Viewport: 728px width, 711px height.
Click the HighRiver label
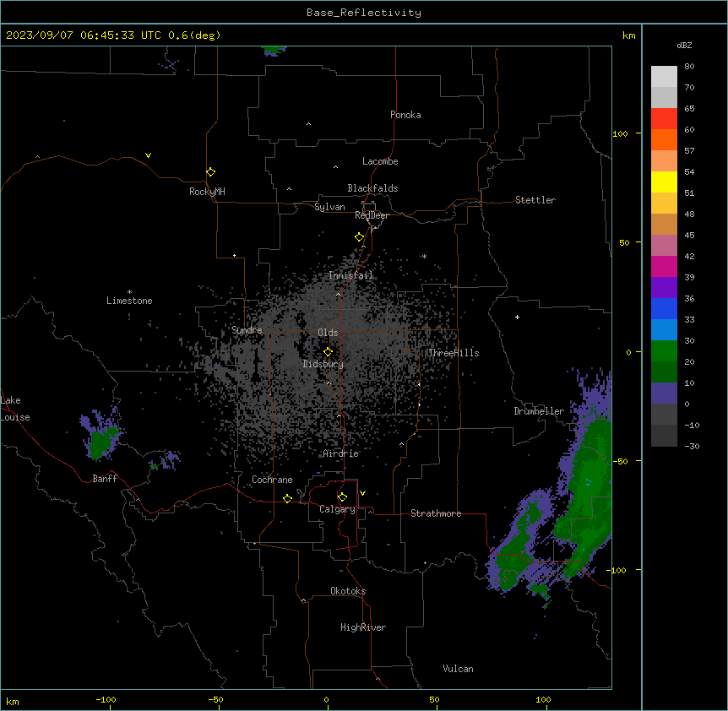point(363,627)
